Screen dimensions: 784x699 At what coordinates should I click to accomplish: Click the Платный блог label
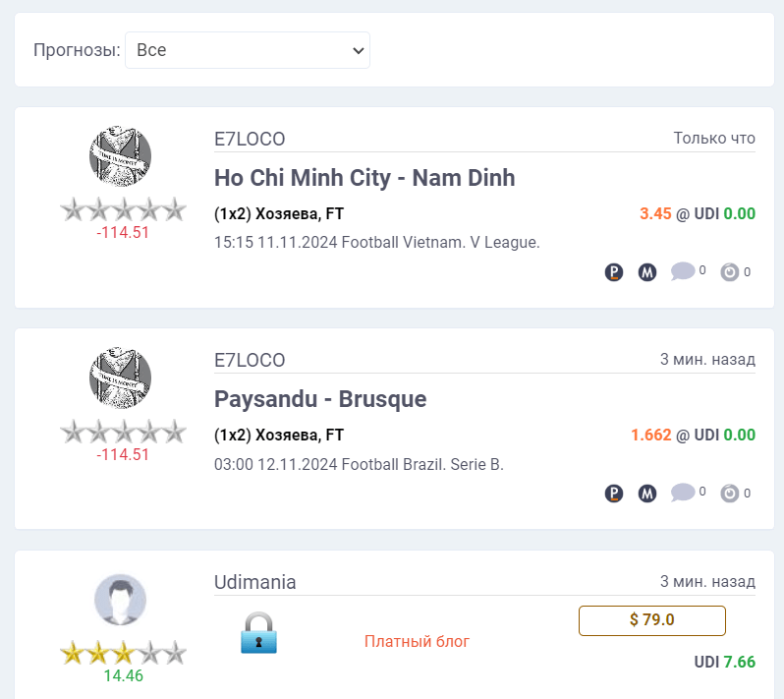(417, 641)
